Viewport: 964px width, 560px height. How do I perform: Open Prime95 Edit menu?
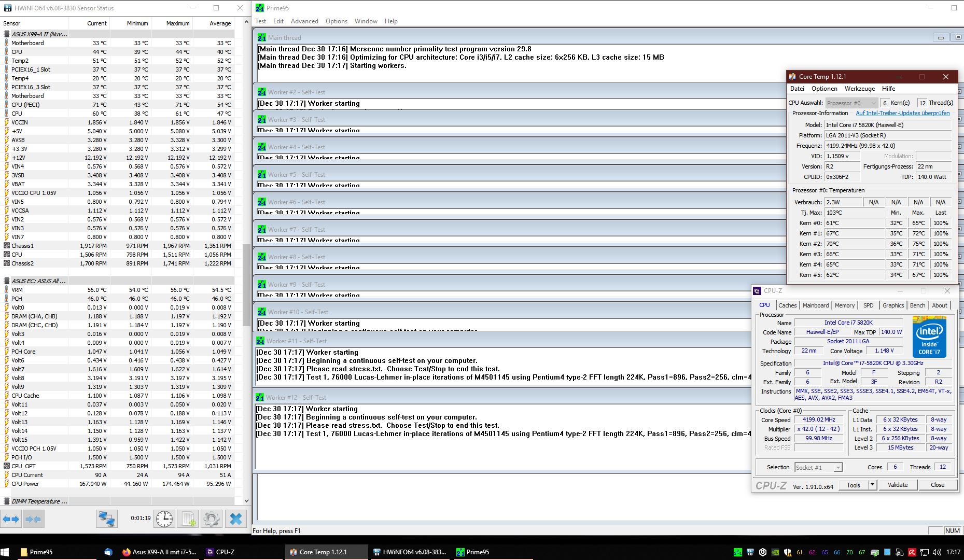point(278,21)
